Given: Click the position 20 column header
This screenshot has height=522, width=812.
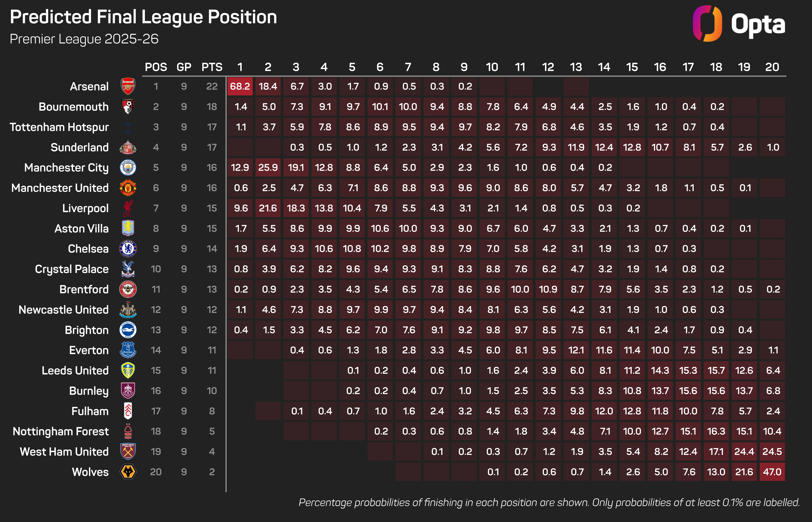Looking at the screenshot, I should tap(772, 67).
